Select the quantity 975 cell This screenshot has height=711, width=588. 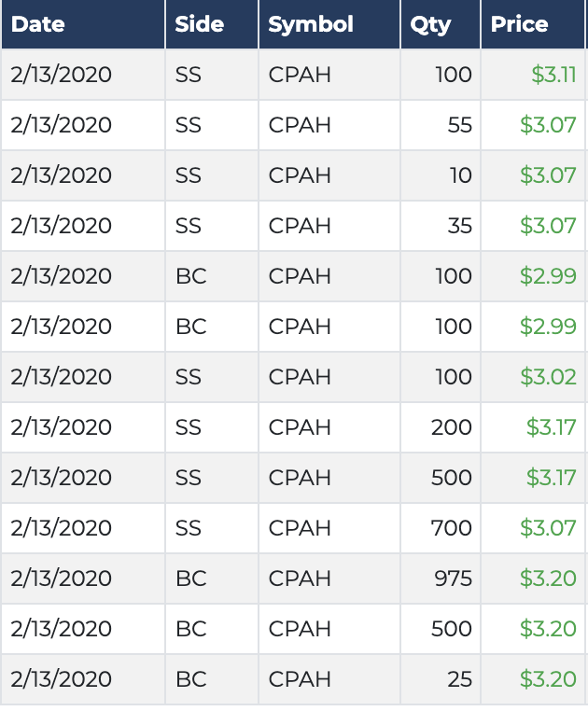tap(453, 579)
